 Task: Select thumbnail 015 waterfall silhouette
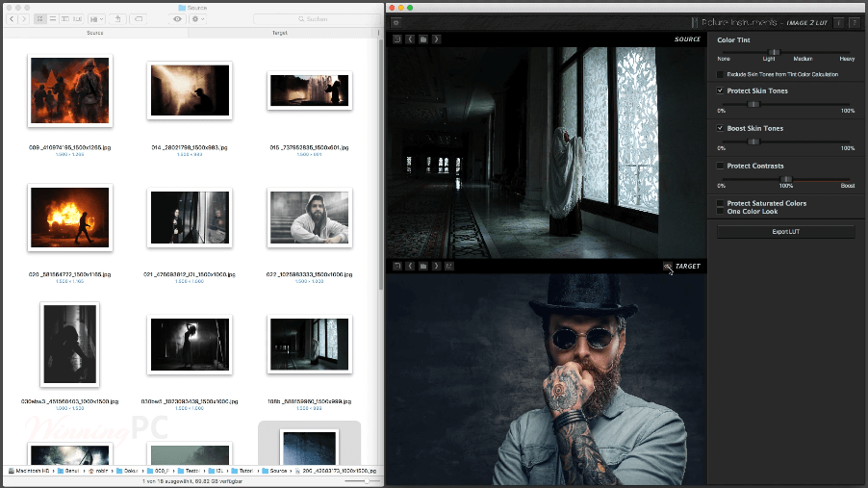[310, 90]
